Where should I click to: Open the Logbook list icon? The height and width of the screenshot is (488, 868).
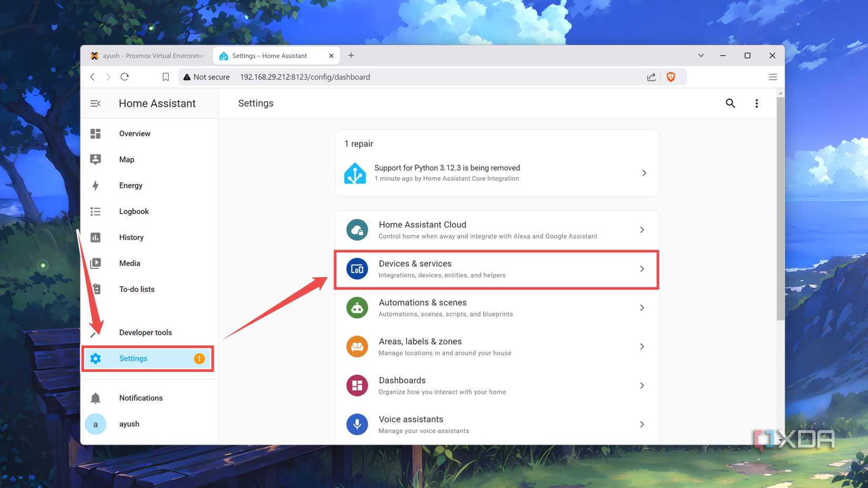95,211
